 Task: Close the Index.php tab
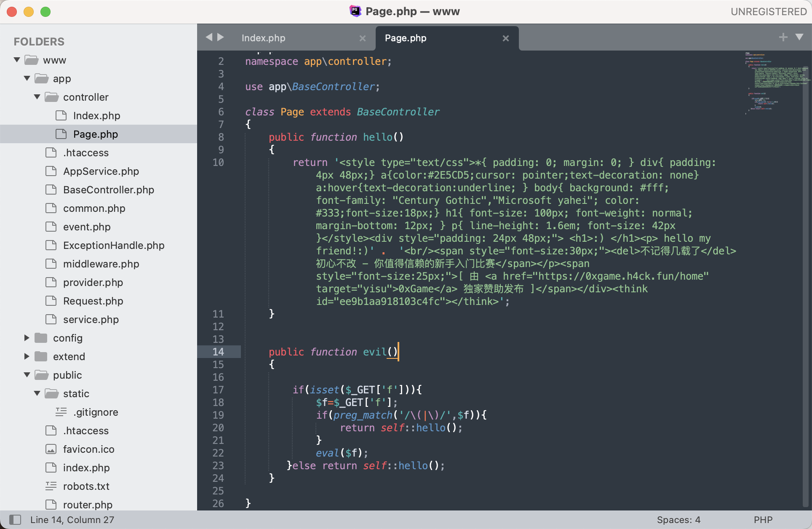click(362, 38)
